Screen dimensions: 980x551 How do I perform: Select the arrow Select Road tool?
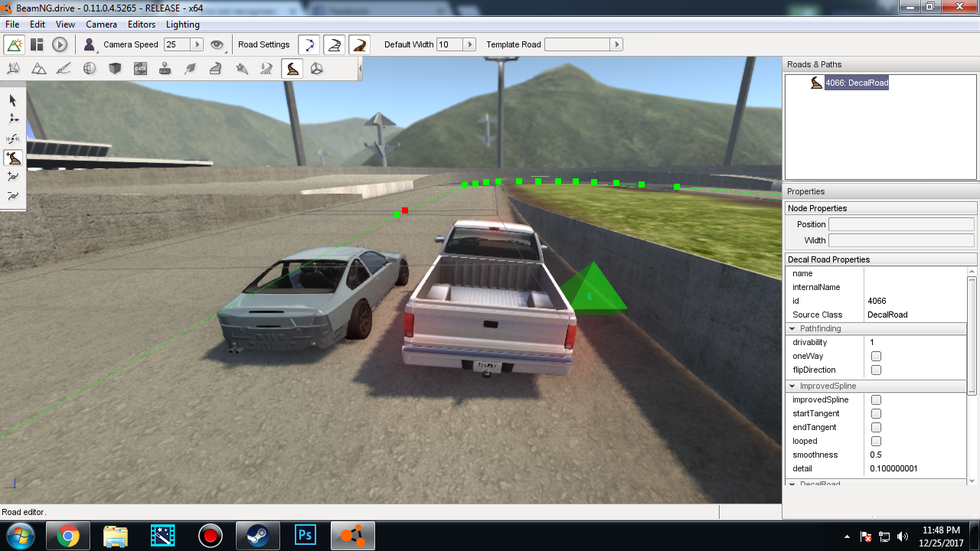click(x=13, y=100)
